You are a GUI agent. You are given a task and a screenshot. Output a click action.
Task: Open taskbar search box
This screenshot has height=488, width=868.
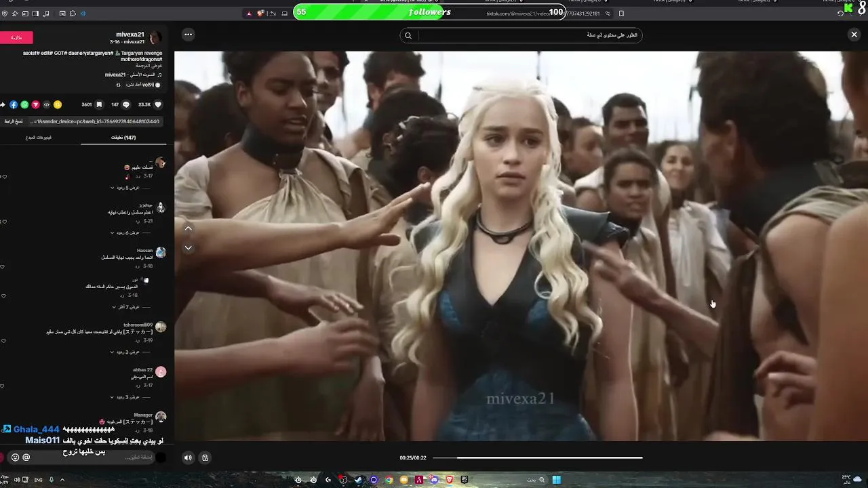[x=536, y=480]
